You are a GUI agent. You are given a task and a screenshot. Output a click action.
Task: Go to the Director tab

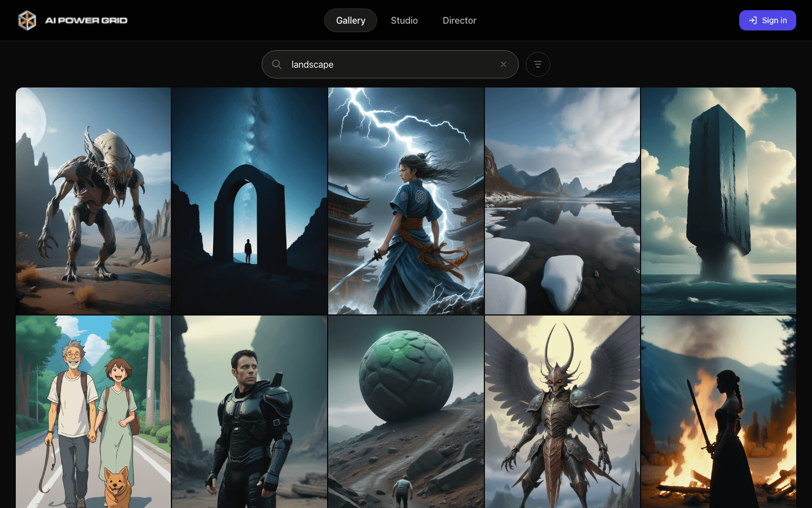point(460,20)
